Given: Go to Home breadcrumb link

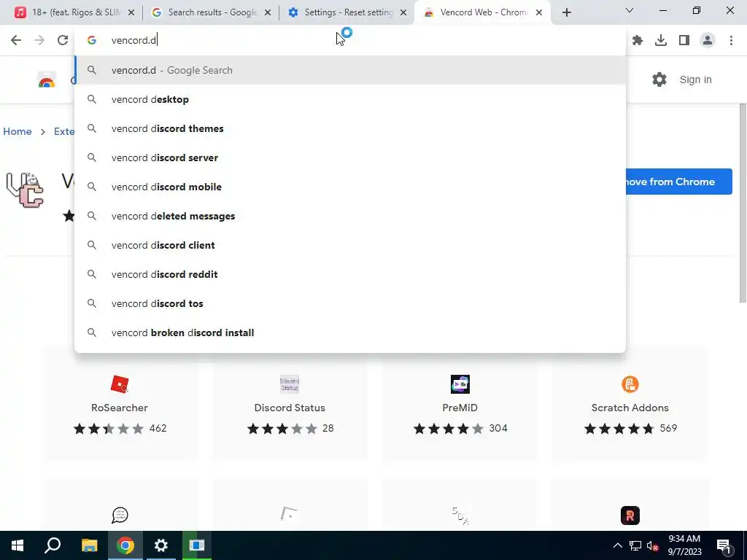Looking at the screenshot, I should [x=18, y=131].
